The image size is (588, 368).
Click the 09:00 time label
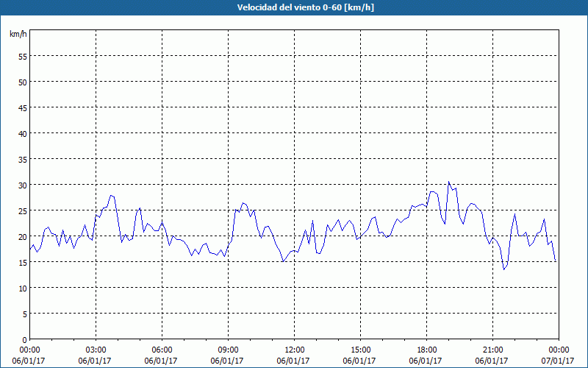click(228, 350)
